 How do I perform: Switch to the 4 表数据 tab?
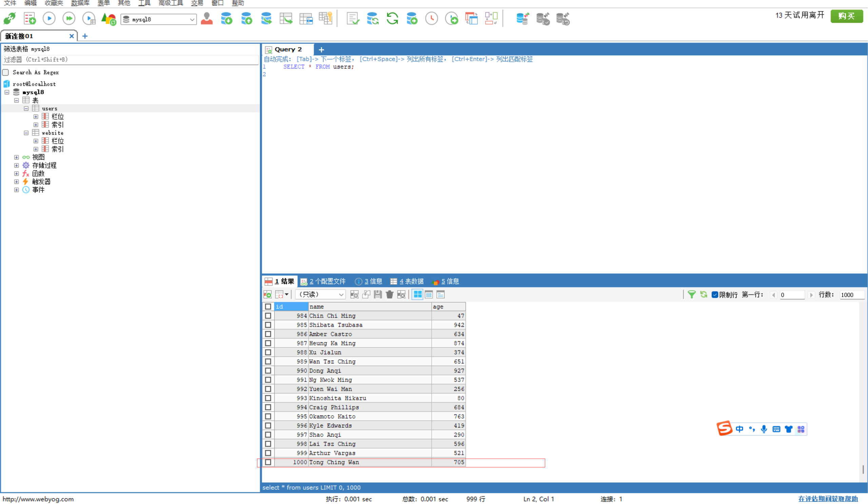(407, 281)
